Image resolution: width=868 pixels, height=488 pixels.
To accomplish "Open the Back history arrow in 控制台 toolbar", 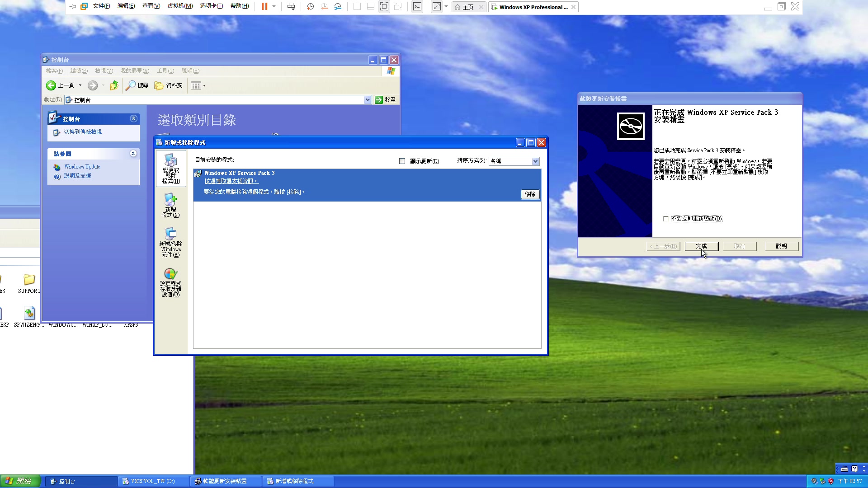I will (80, 85).
